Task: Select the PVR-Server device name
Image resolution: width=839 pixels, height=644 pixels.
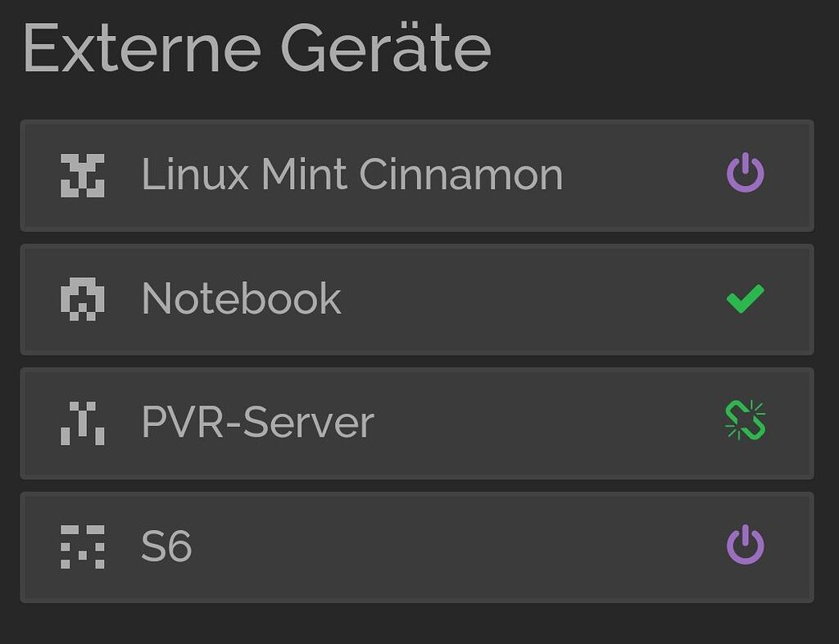Action: tap(257, 423)
